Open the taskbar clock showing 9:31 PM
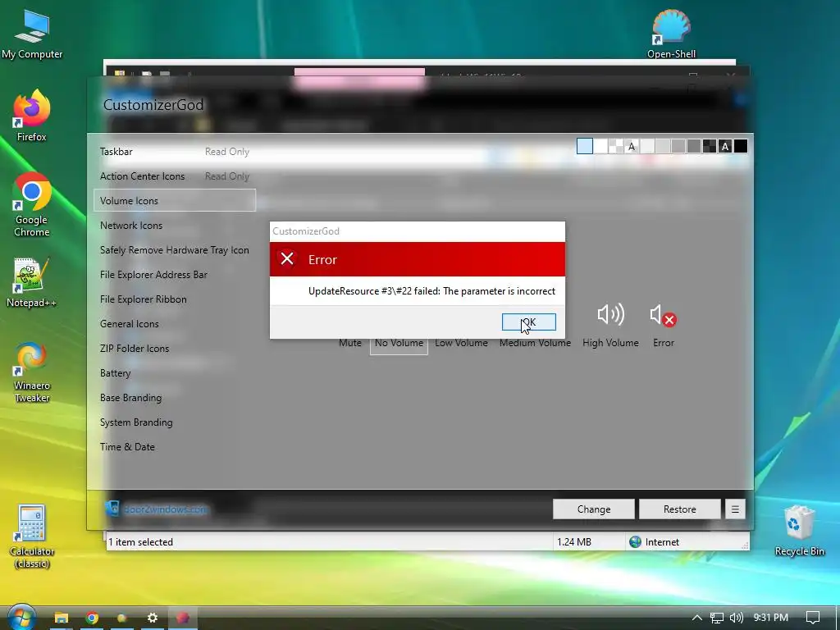Viewport: 840px width, 630px height. point(770,618)
